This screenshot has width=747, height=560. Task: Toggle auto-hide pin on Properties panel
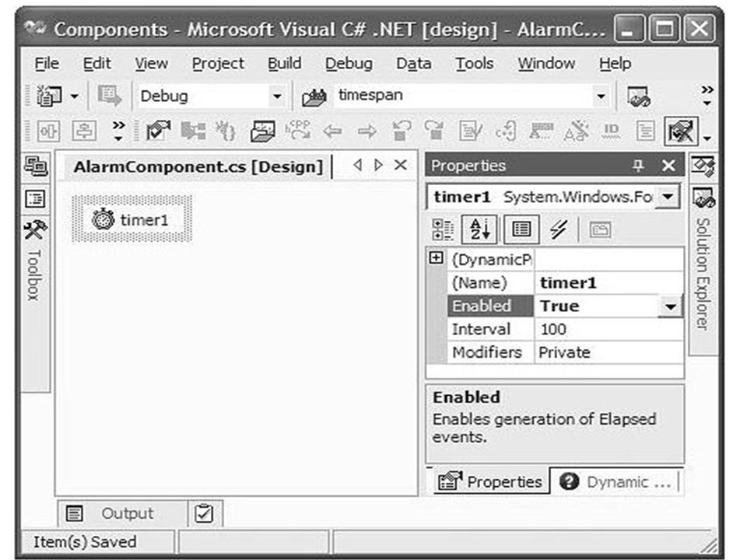click(637, 165)
